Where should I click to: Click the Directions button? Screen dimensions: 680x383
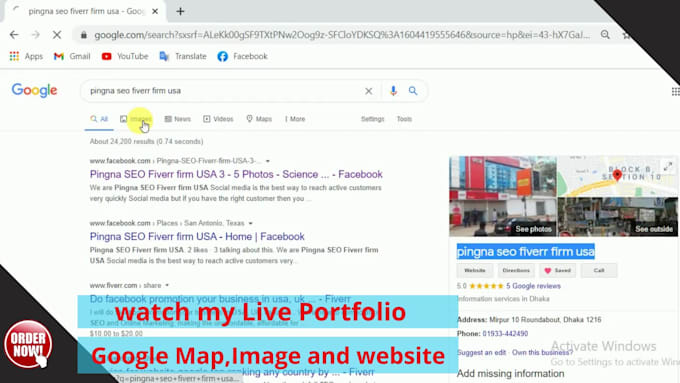coord(516,270)
